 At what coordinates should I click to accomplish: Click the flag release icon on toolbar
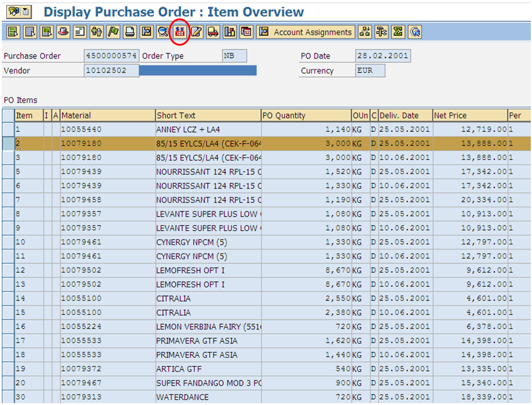click(x=112, y=32)
